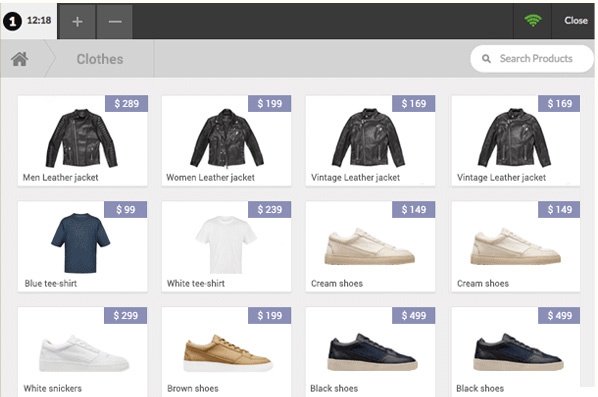Click the search magnifier icon
598x397 pixels.
click(x=486, y=59)
